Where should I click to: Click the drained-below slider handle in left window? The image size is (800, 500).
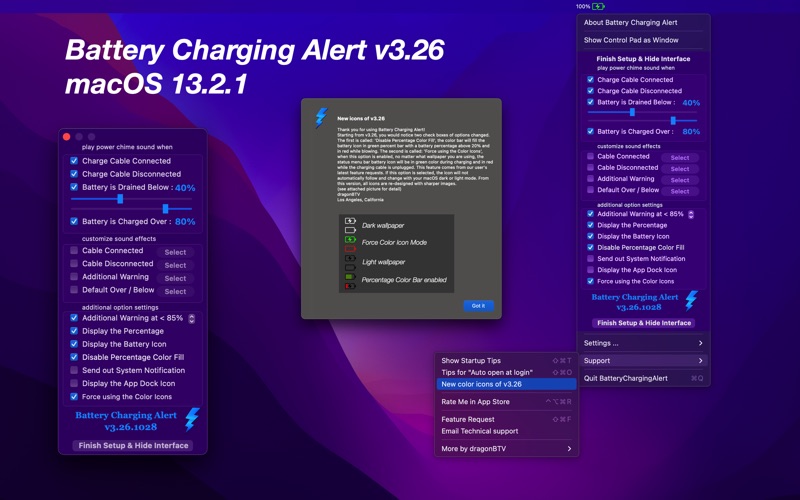coord(120,199)
